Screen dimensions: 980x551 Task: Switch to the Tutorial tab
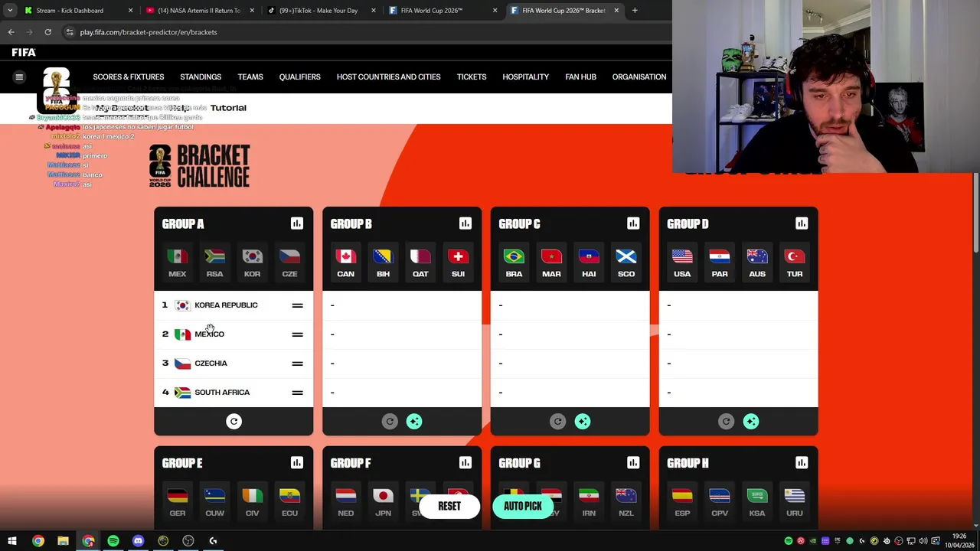[x=228, y=108]
